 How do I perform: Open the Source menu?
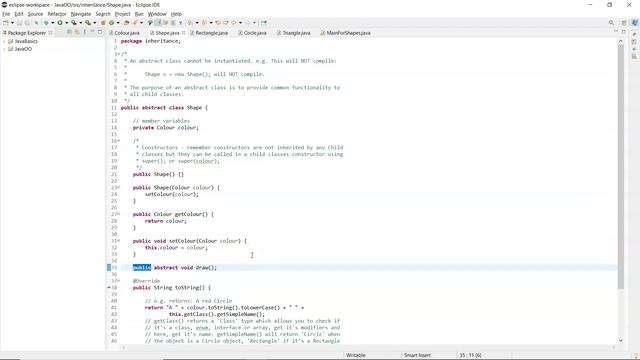tap(35, 14)
